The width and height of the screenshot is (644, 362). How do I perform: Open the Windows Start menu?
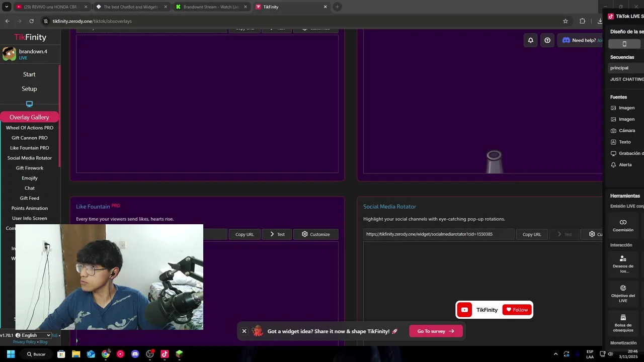click(11, 354)
